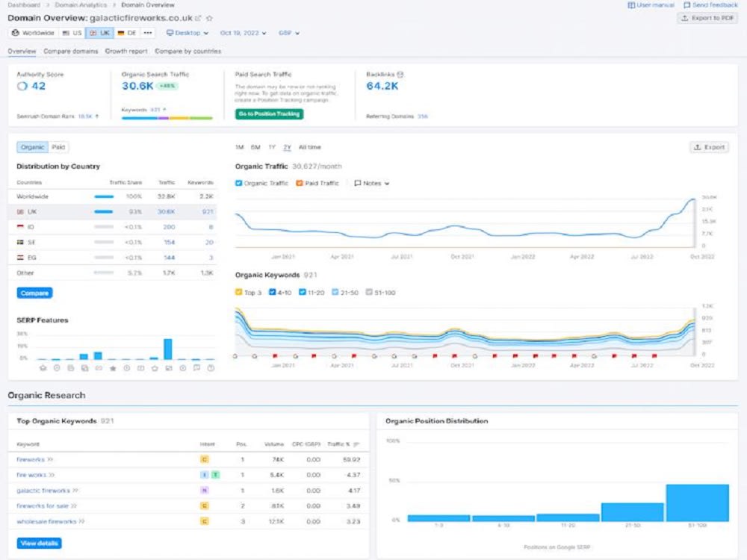This screenshot has width=747, height=560.
Task: Click the last SERP Features question icon
Action: click(211, 368)
